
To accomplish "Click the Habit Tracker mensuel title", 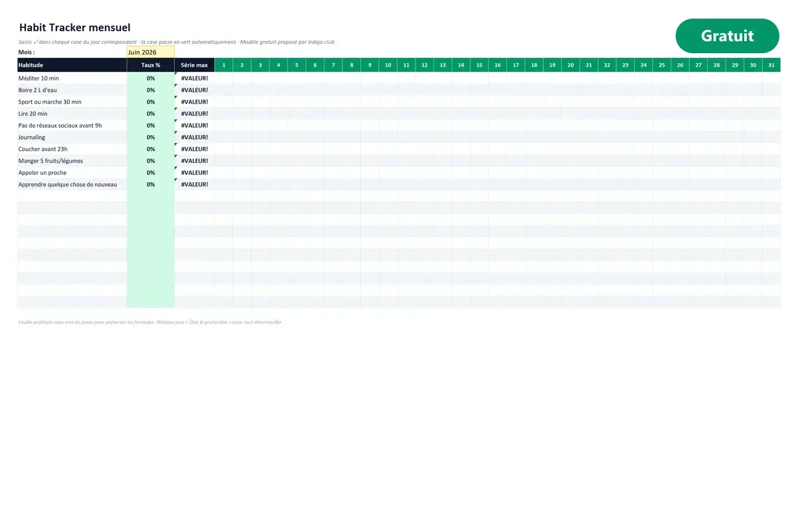I will [x=74, y=27].
